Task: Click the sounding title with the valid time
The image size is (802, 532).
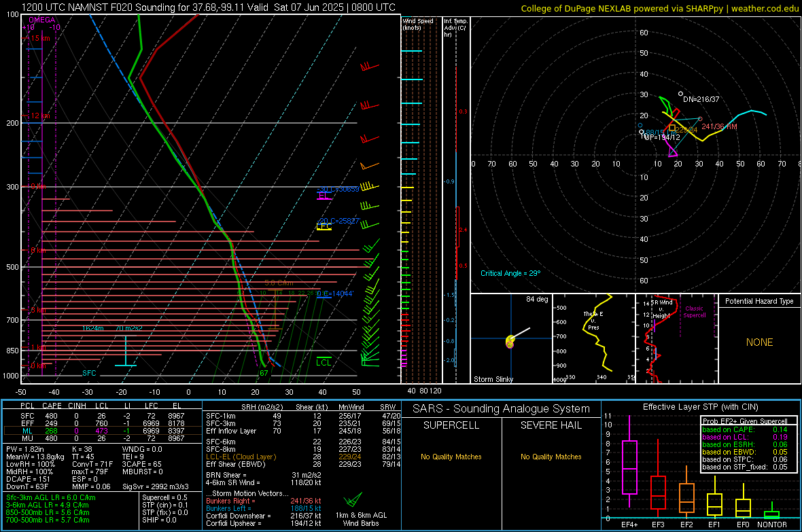Action: pos(208,7)
